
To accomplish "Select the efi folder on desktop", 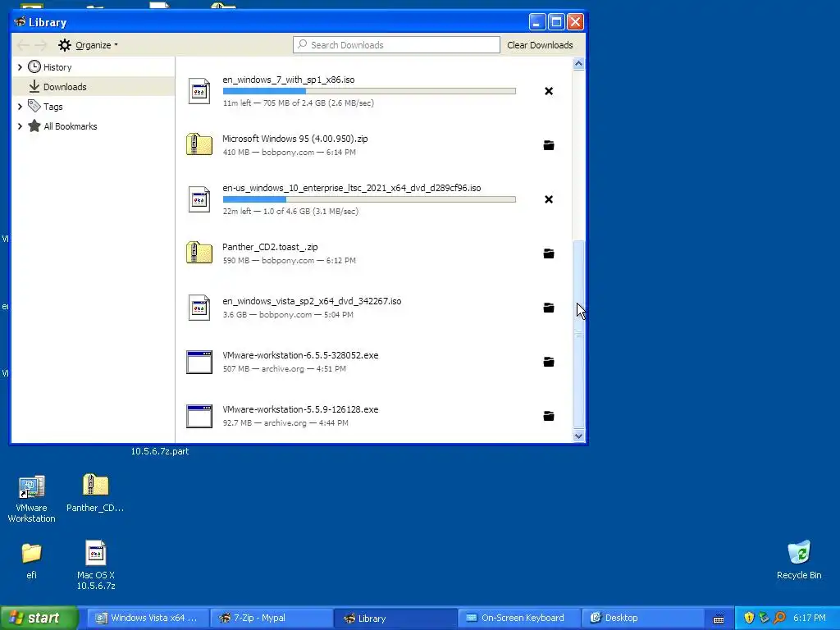I will pos(32,561).
